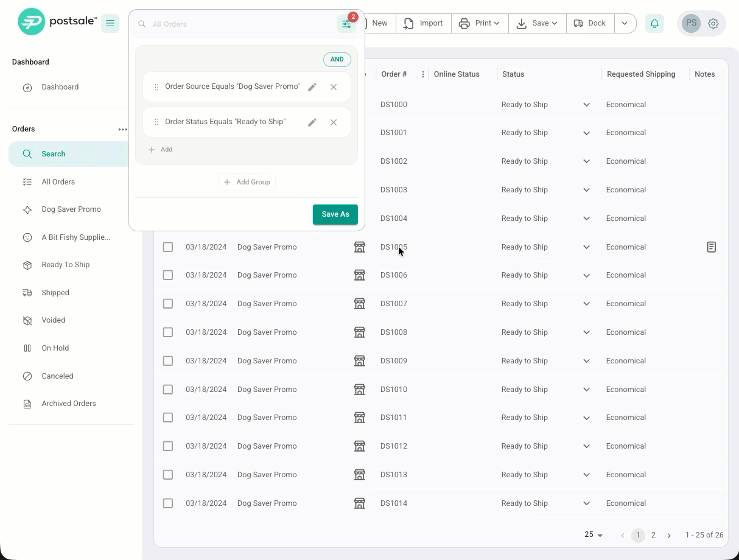Open Dashboard in the sidebar

60,87
